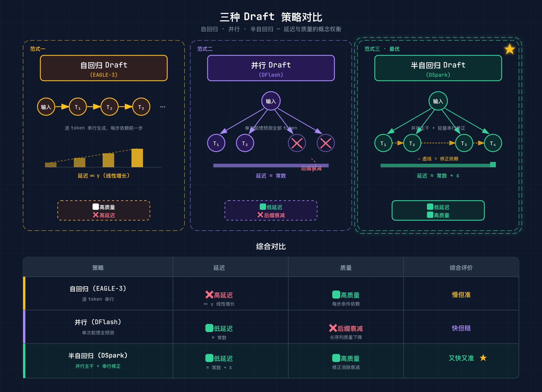
Task: Select the yellow T₁ node
Action: tap(78, 107)
